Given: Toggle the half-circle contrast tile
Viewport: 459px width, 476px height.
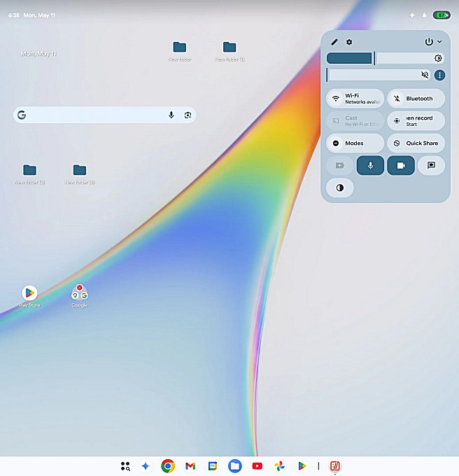Looking at the screenshot, I should point(340,188).
